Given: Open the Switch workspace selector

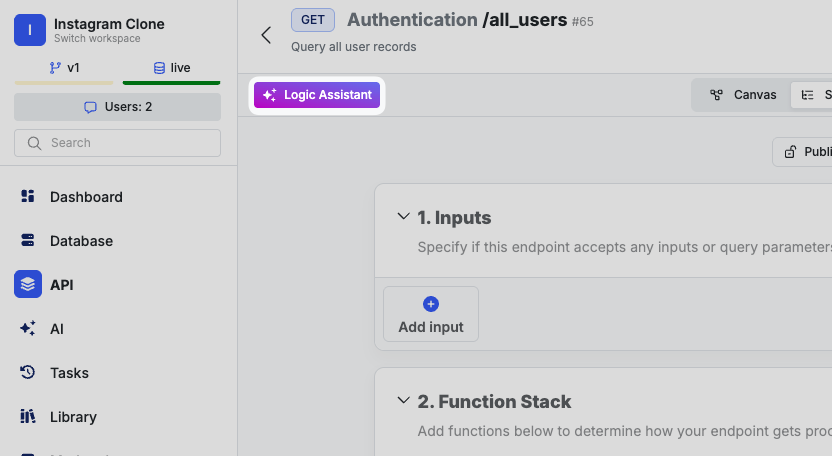Looking at the screenshot, I should pos(97,39).
